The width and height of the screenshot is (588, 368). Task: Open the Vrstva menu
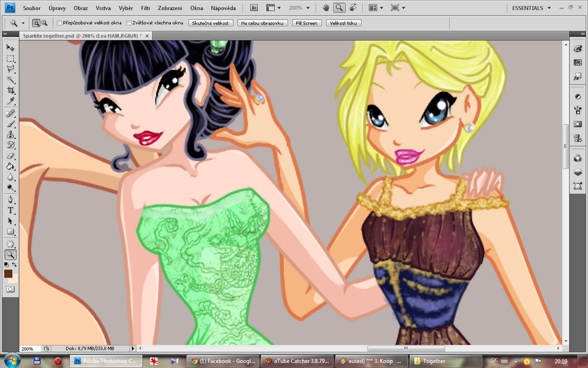(103, 8)
